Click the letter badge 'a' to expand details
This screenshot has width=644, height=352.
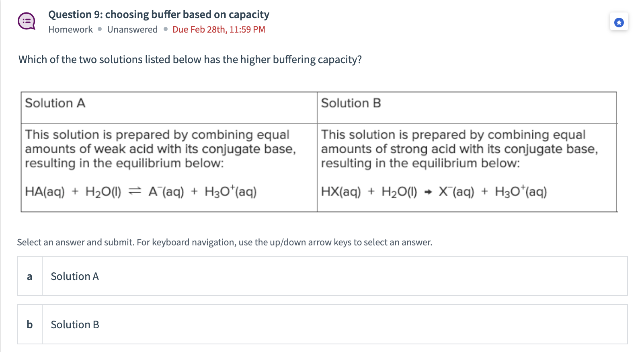[x=29, y=276]
